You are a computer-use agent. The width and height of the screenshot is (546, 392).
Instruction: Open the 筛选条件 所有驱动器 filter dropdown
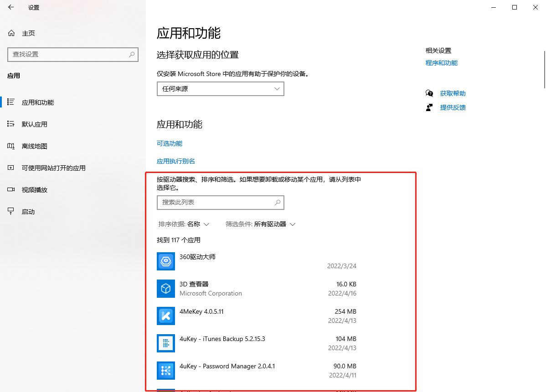(261, 224)
